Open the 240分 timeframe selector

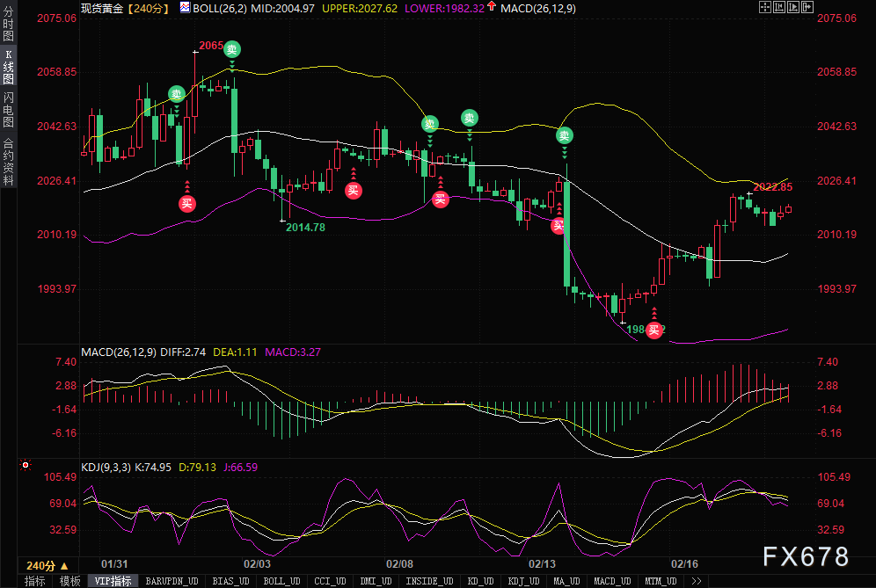click(x=46, y=565)
